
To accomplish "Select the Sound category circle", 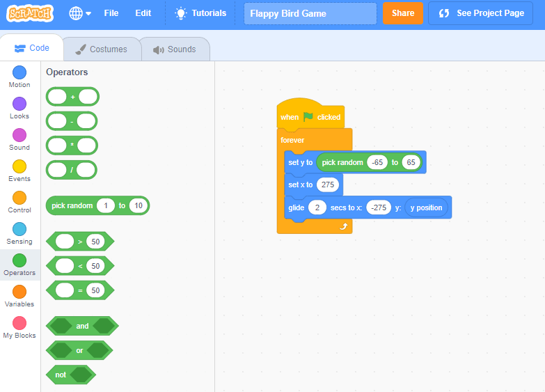I will pos(19,135).
